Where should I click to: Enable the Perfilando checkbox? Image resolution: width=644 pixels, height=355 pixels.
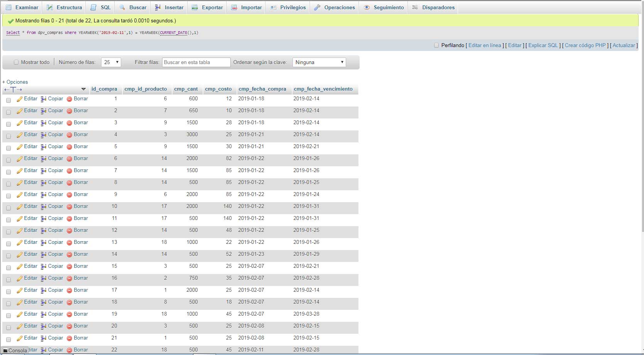[x=436, y=45]
